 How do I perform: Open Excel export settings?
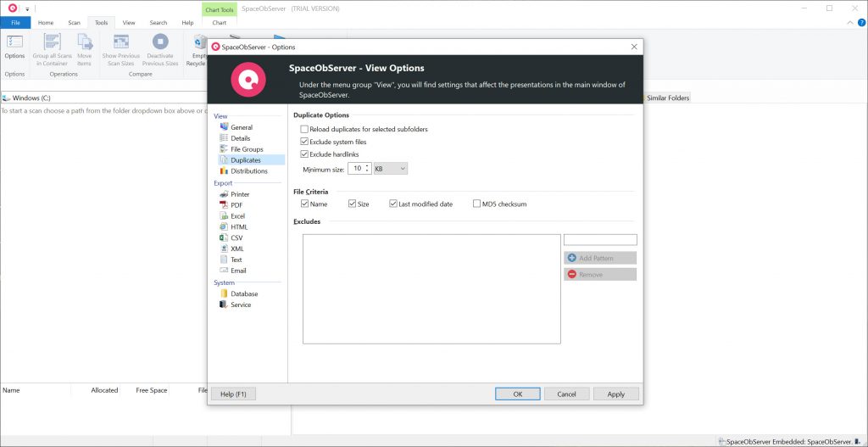(237, 216)
